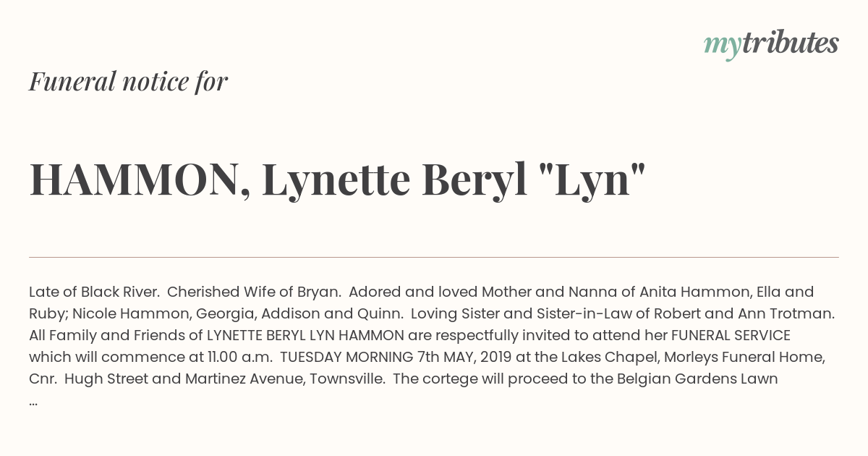Click the 'tributes' part of the logo
Screen dimensions: 868x456
point(790,43)
